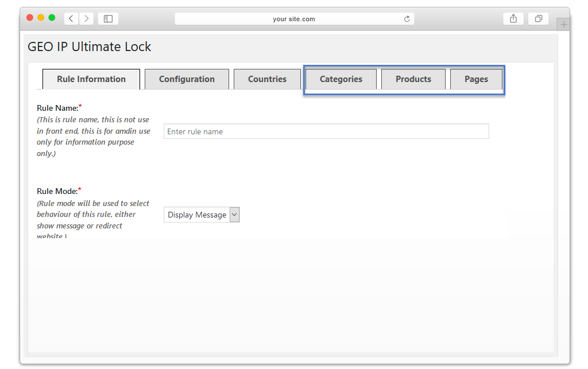Click the green fullscreen window button
This screenshot has width=588, height=369.
tap(52, 18)
